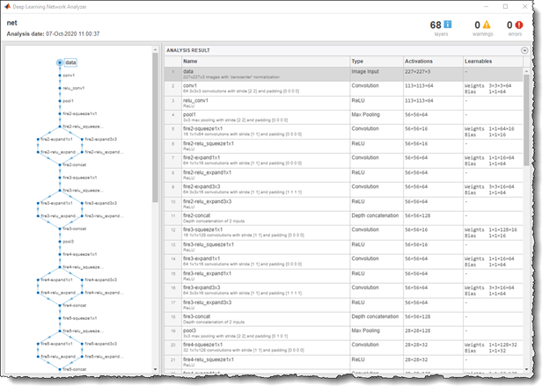The image size is (549, 392).
Task: Click the Name column header
Action: [x=266, y=62]
